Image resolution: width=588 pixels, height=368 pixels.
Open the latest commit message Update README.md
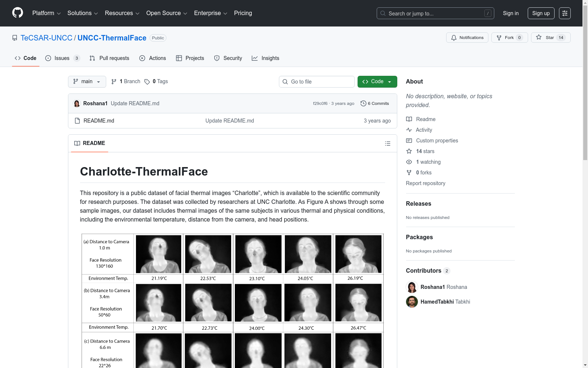coord(135,103)
